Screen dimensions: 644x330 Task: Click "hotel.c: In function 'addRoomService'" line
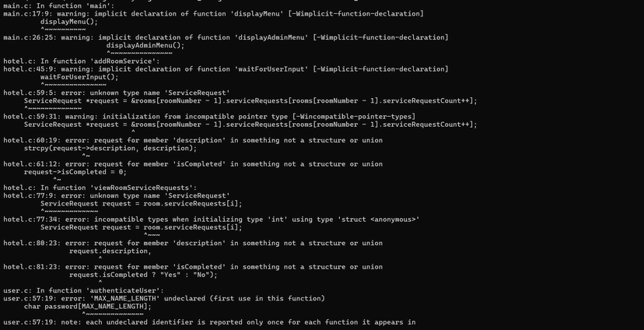point(82,61)
